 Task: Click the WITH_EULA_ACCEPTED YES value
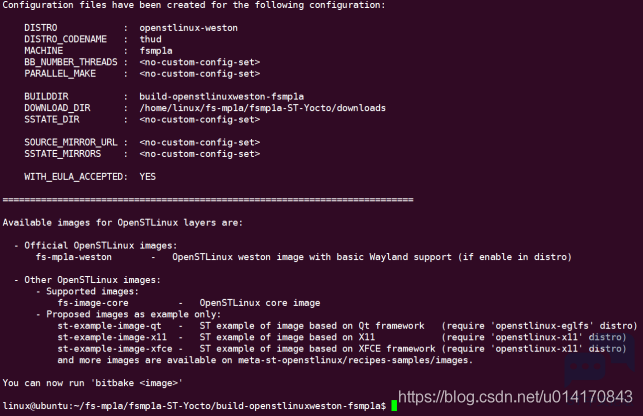148,176
